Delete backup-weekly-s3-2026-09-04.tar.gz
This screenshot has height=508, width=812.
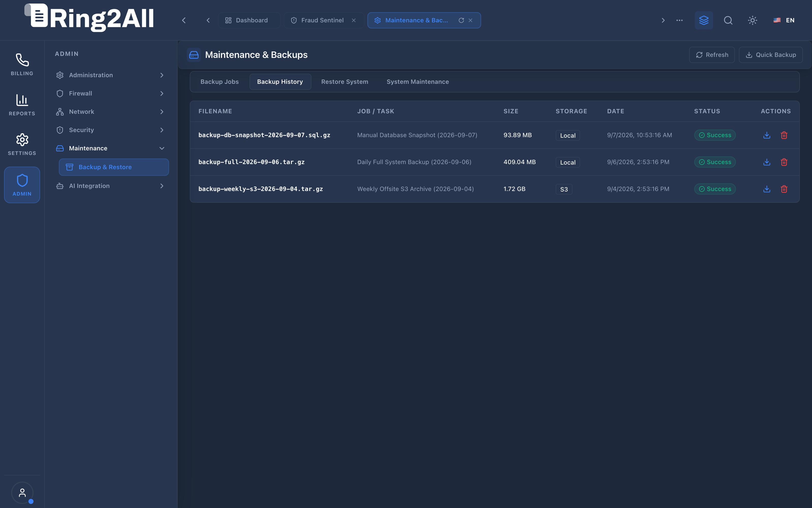click(x=784, y=189)
